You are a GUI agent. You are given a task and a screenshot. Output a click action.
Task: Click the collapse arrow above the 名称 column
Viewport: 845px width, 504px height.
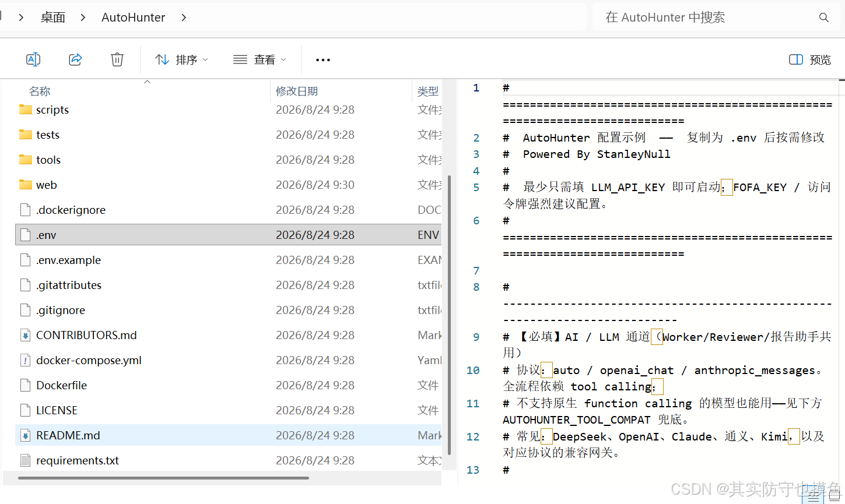[148, 82]
